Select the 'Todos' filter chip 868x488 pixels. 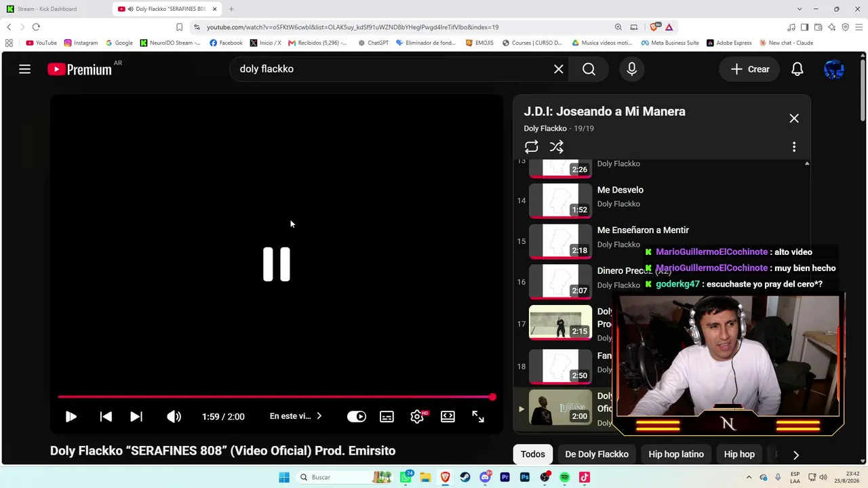(533, 454)
